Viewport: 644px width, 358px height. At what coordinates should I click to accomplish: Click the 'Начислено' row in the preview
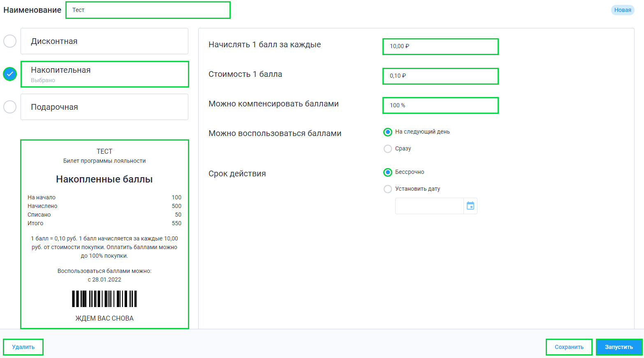(x=104, y=206)
